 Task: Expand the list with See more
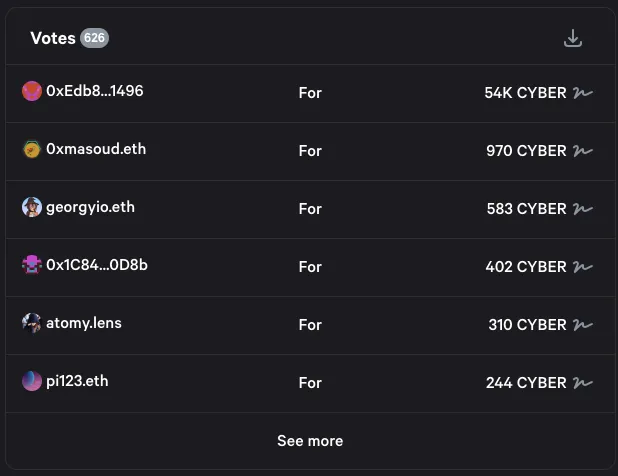pyautogui.click(x=309, y=441)
